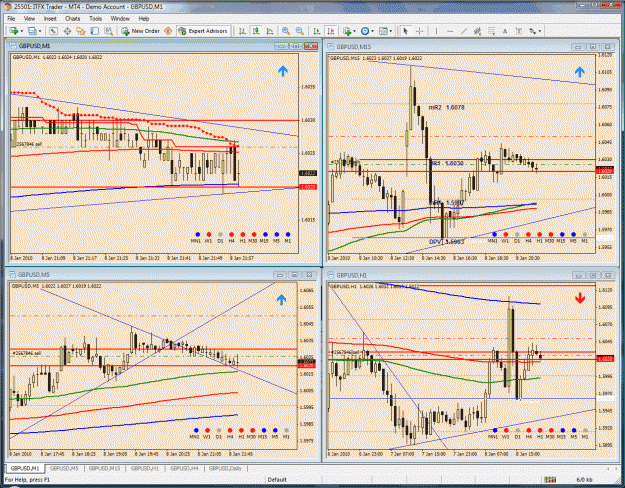This screenshot has width=625, height=488.
Task: Open the Tools menu
Action: pyautogui.click(x=95, y=19)
